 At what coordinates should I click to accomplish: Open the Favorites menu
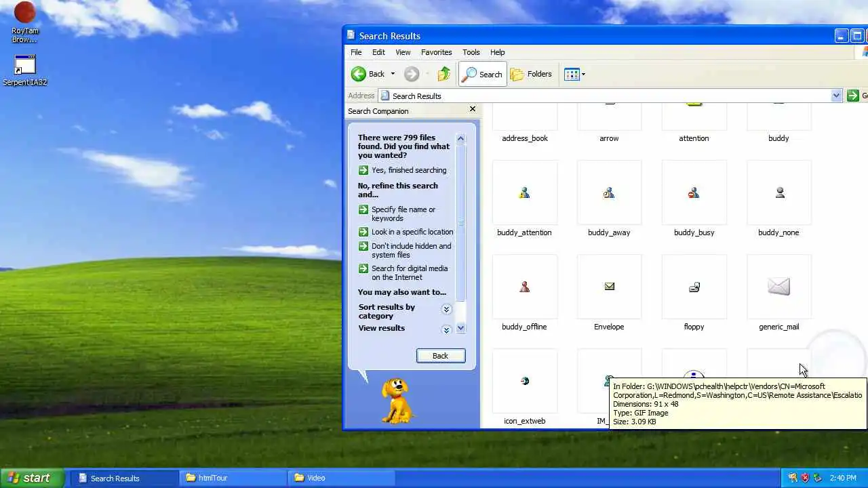pos(436,52)
